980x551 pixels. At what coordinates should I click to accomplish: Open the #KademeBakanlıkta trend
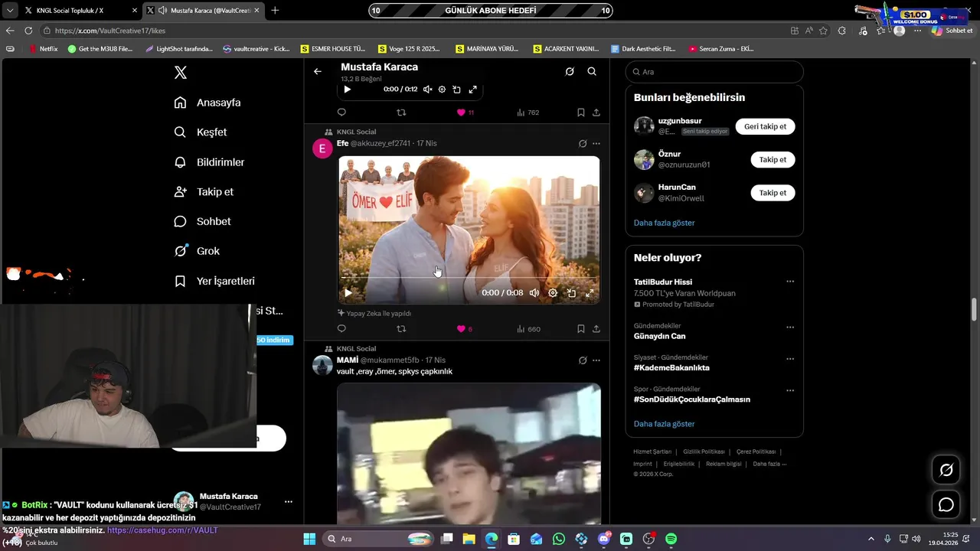point(671,367)
